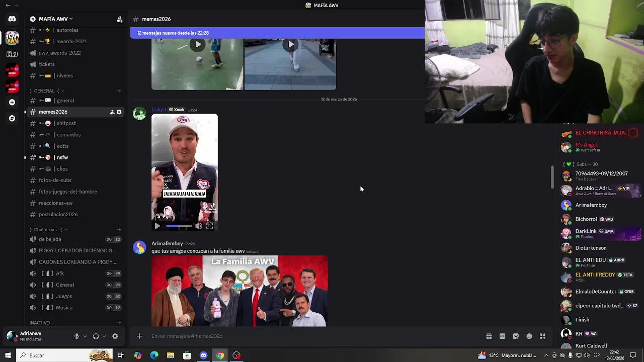Open Copilot from the taskbar
The image size is (644, 362).
point(137,355)
